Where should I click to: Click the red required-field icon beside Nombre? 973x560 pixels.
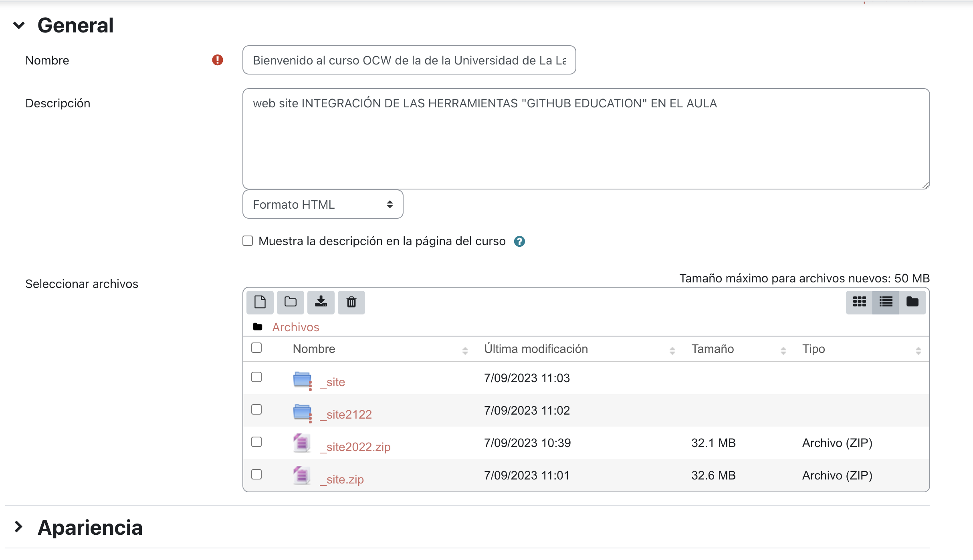(218, 60)
